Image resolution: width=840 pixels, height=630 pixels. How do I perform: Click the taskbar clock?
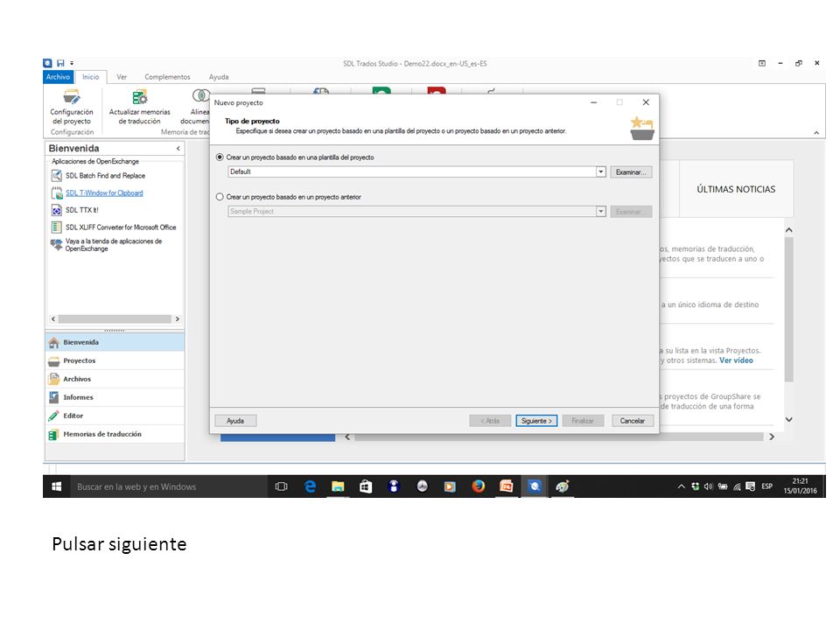pyautogui.click(x=800, y=486)
